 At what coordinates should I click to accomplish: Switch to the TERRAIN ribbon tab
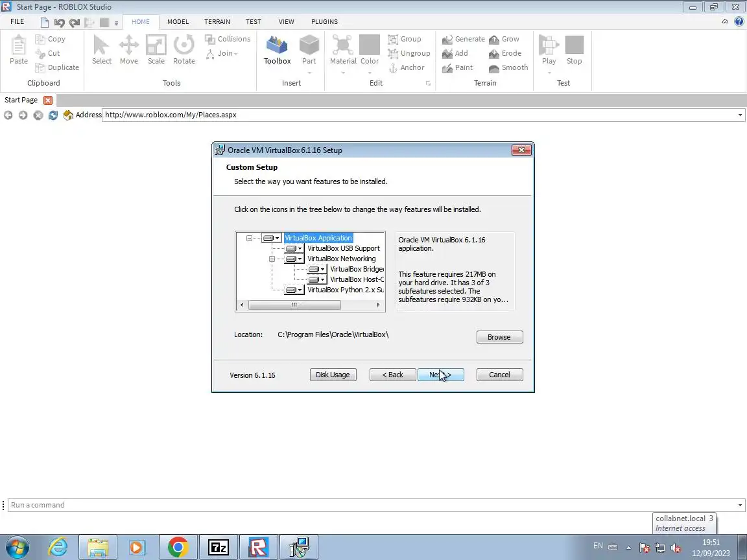pyautogui.click(x=217, y=22)
